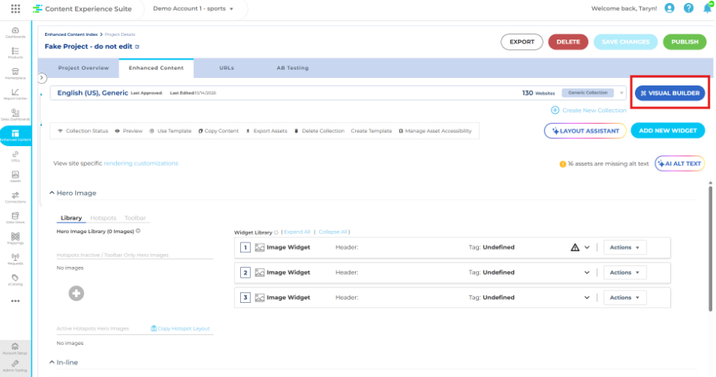Viewport: 716px width, 377px height.
Task: Open the LAYOUT ASSISTANT
Action: [585, 131]
